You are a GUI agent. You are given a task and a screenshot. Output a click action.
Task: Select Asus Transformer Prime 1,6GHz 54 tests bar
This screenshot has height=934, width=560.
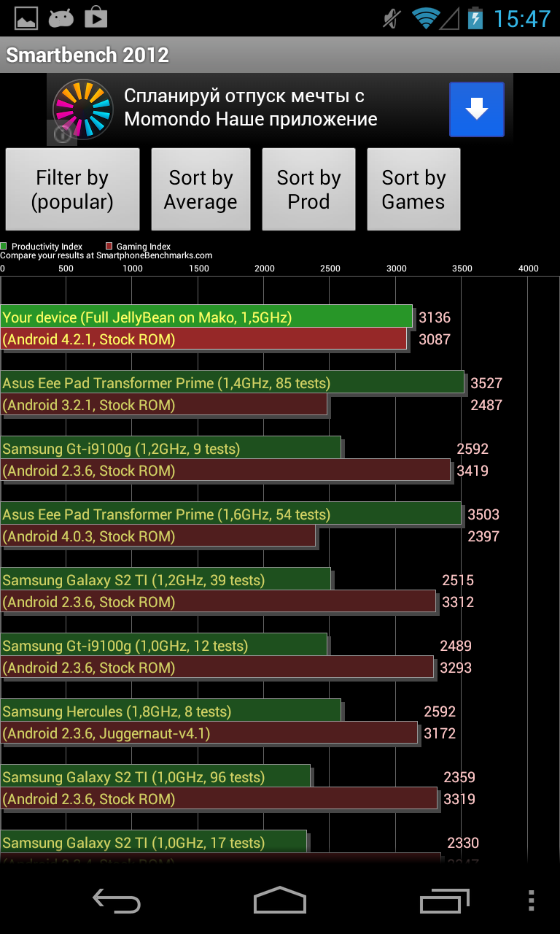(230, 514)
